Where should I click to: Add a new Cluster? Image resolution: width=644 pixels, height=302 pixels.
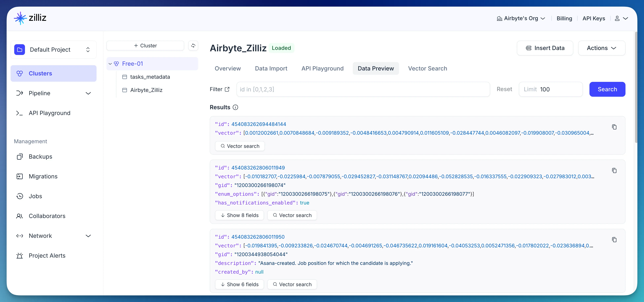click(x=145, y=46)
